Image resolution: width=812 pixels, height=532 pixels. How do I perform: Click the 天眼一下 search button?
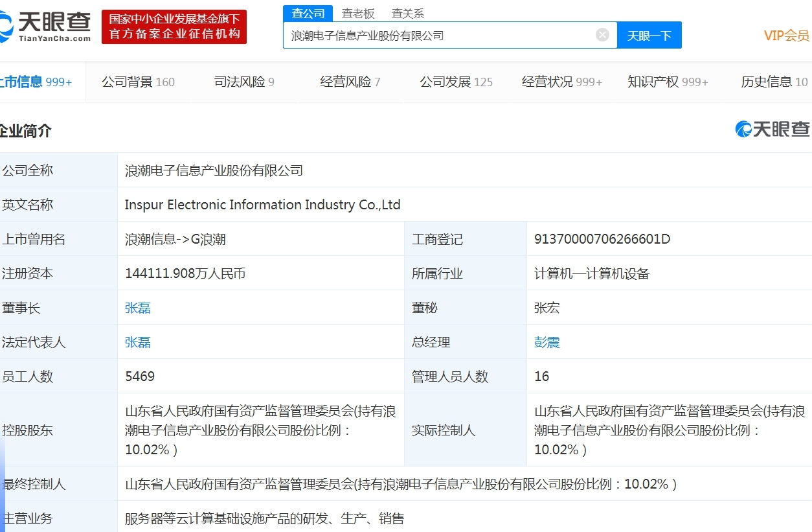pos(649,35)
